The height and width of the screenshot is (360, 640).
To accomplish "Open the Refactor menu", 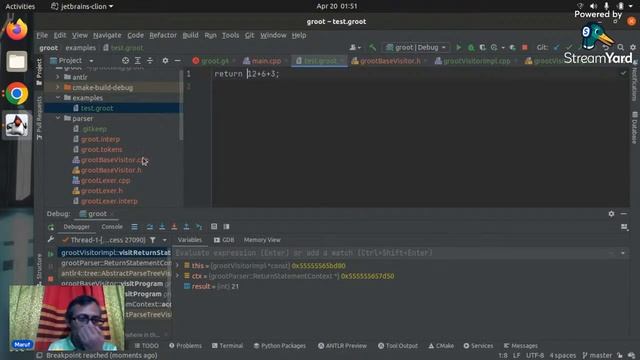I will click(163, 35).
